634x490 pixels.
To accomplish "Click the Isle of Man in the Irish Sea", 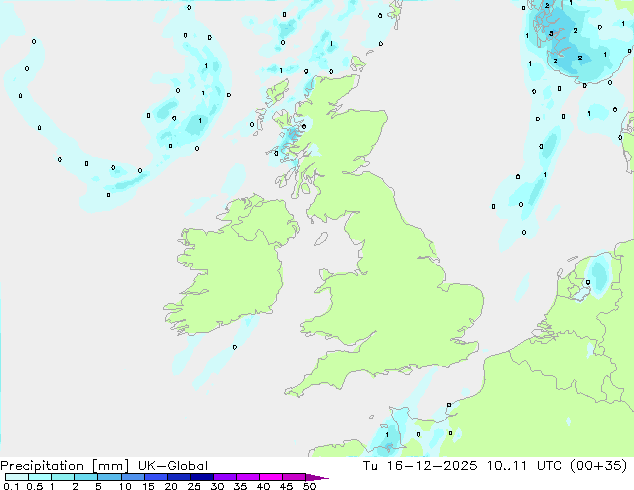I will tap(321, 239).
